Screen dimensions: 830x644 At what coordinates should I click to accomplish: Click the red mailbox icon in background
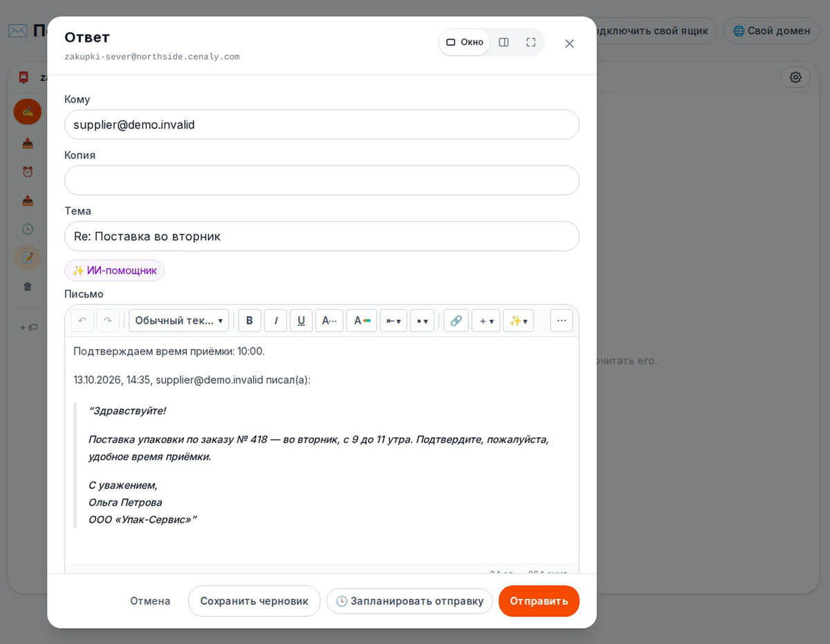pos(24,77)
